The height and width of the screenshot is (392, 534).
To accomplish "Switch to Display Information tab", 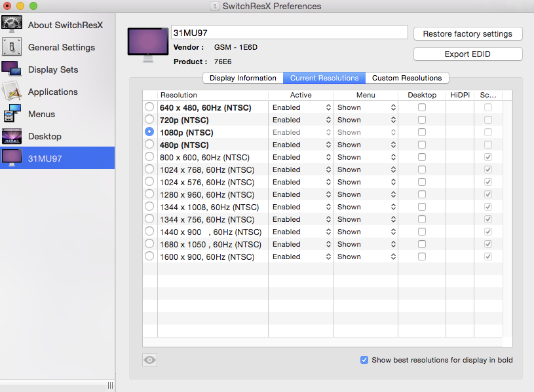I will pyautogui.click(x=243, y=78).
